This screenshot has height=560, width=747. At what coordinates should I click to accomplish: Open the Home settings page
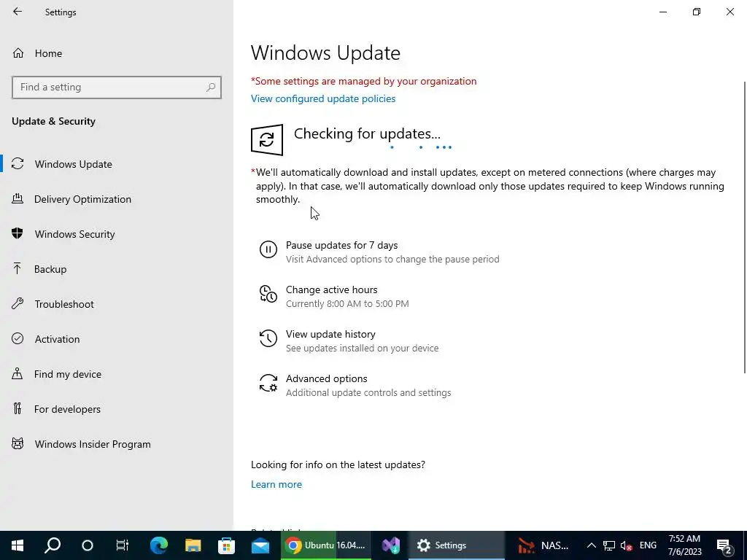[117, 53]
